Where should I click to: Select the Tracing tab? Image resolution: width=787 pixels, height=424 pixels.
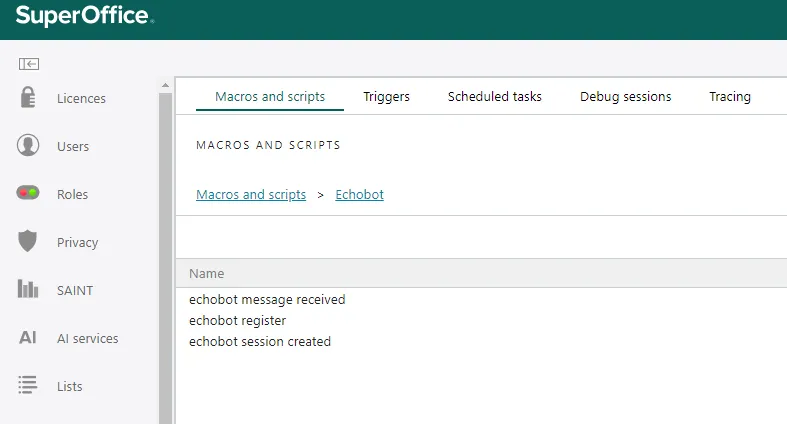pos(729,97)
